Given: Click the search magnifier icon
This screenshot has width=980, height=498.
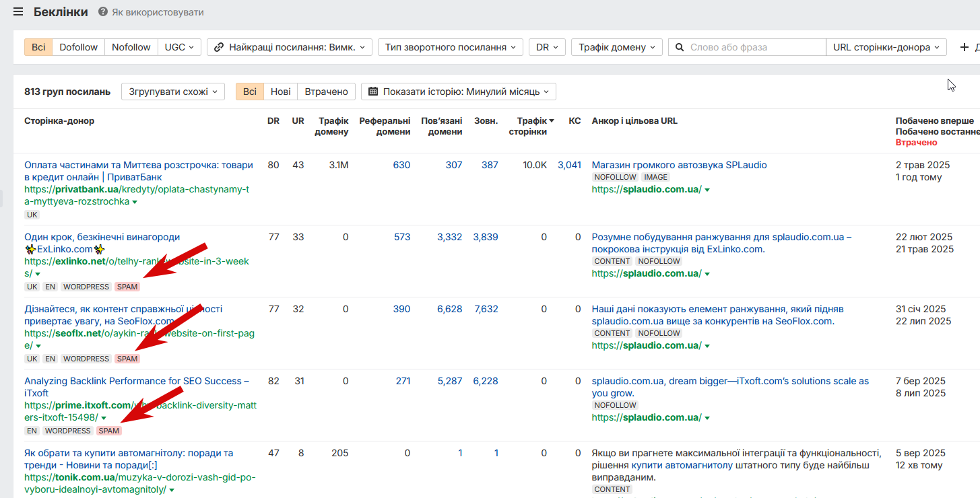Looking at the screenshot, I should tap(680, 47).
